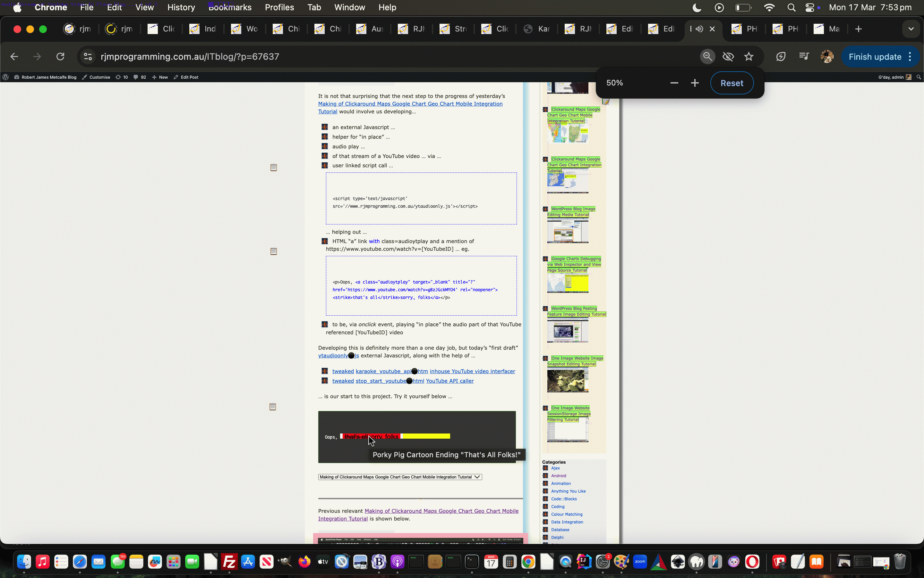This screenshot has height=578, width=924.
Task: Open site information icon left of URL
Action: pyautogui.click(x=88, y=57)
